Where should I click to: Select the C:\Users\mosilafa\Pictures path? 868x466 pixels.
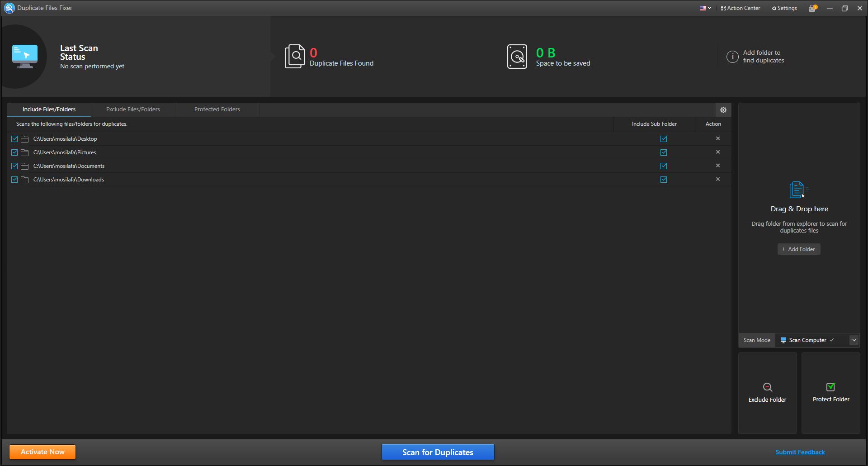click(x=65, y=152)
